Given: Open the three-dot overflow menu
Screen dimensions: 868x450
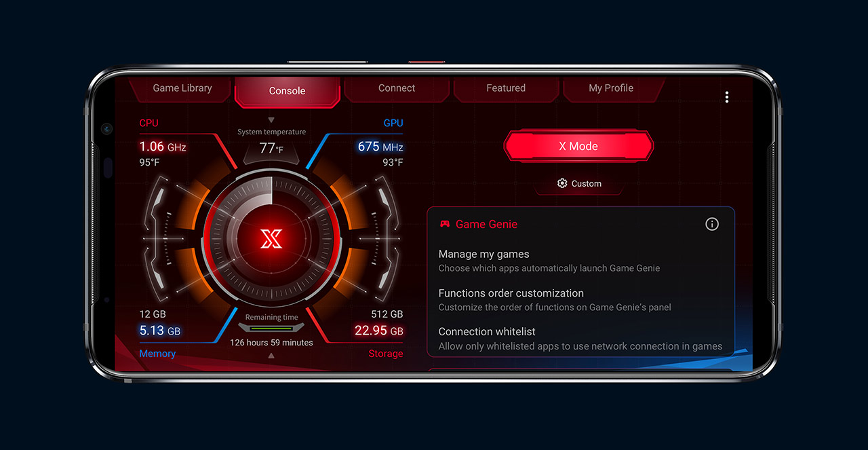Looking at the screenshot, I should tap(726, 97).
